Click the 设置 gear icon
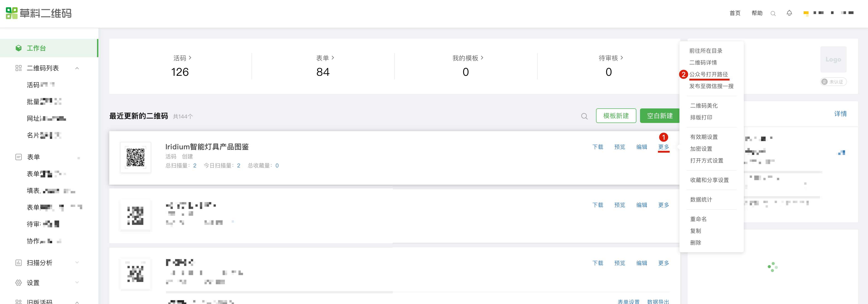This screenshot has width=868, height=304. [x=19, y=283]
